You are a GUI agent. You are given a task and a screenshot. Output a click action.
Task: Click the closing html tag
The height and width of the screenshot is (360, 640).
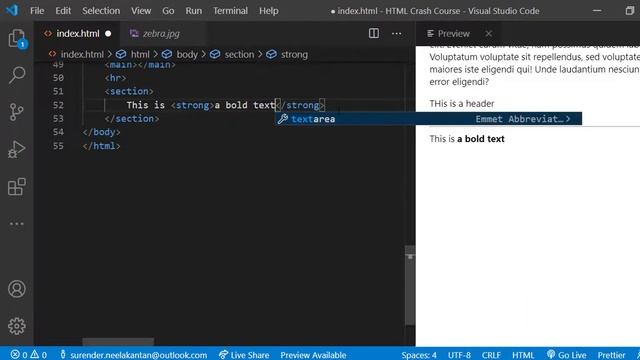click(102, 146)
